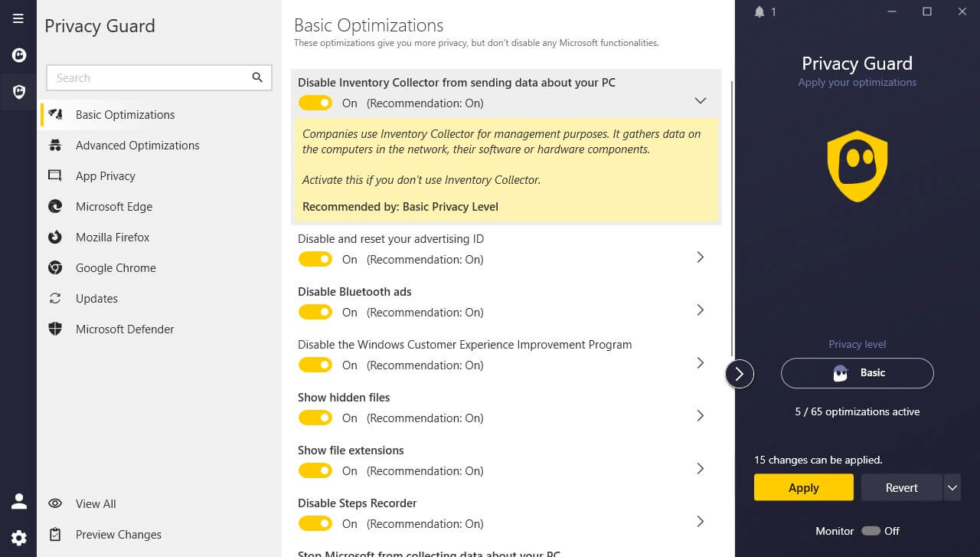
Task: Open the hamburger menu icon
Action: (x=18, y=18)
